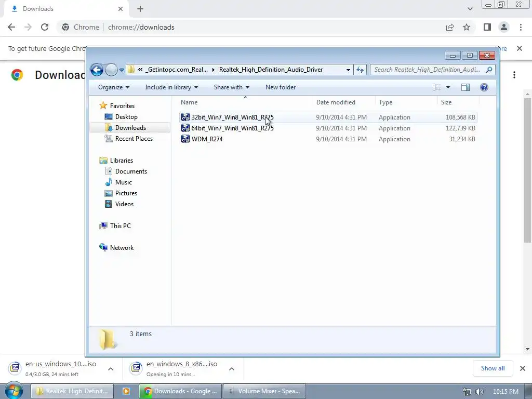The height and width of the screenshot is (399, 532).
Task: Share this page icon in Chrome
Action: (450, 27)
